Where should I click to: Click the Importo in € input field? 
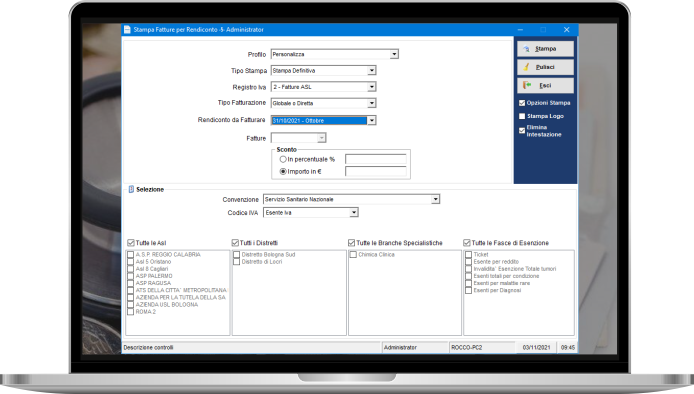[376, 171]
